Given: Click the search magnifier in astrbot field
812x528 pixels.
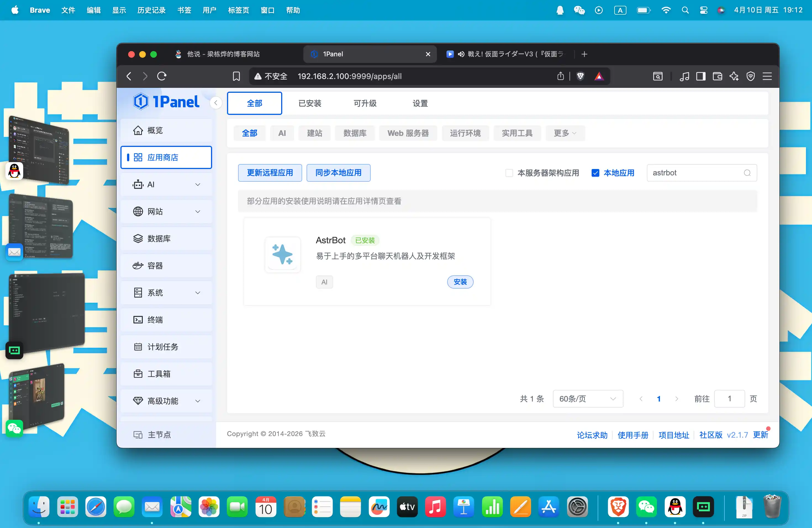Looking at the screenshot, I should [x=747, y=173].
